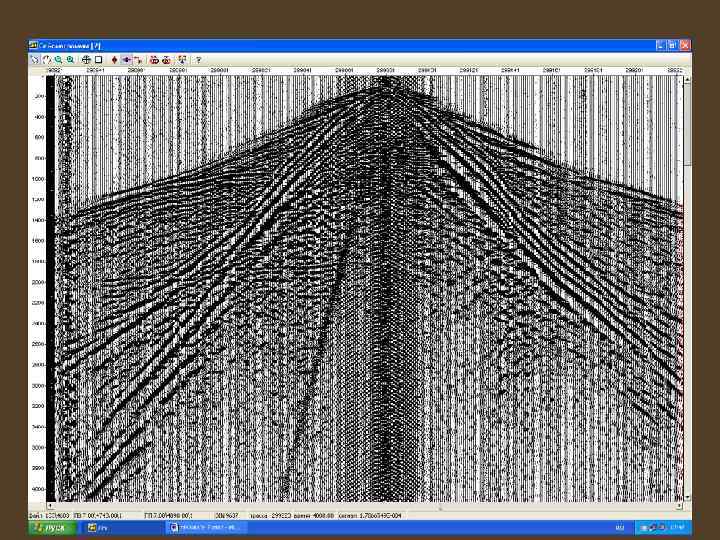Viewport: 720px width, 540px height.
Task: Click the taskbar language indicator
Action: tap(619, 528)
